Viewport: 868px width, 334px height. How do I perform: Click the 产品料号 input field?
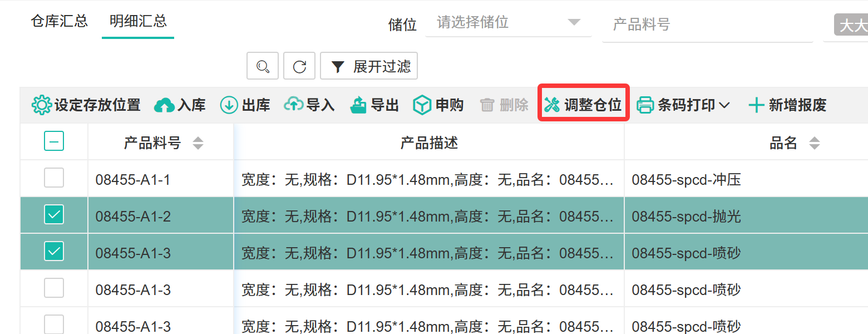click(707, 24)
